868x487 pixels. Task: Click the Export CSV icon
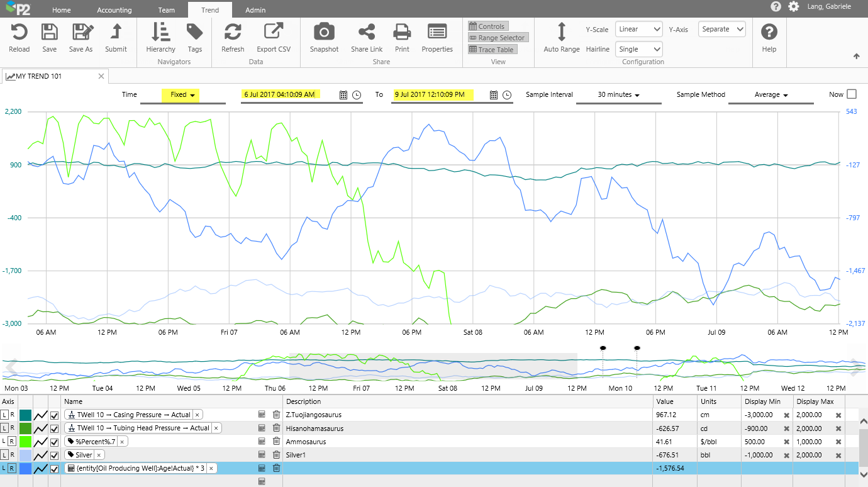(274, 33)
